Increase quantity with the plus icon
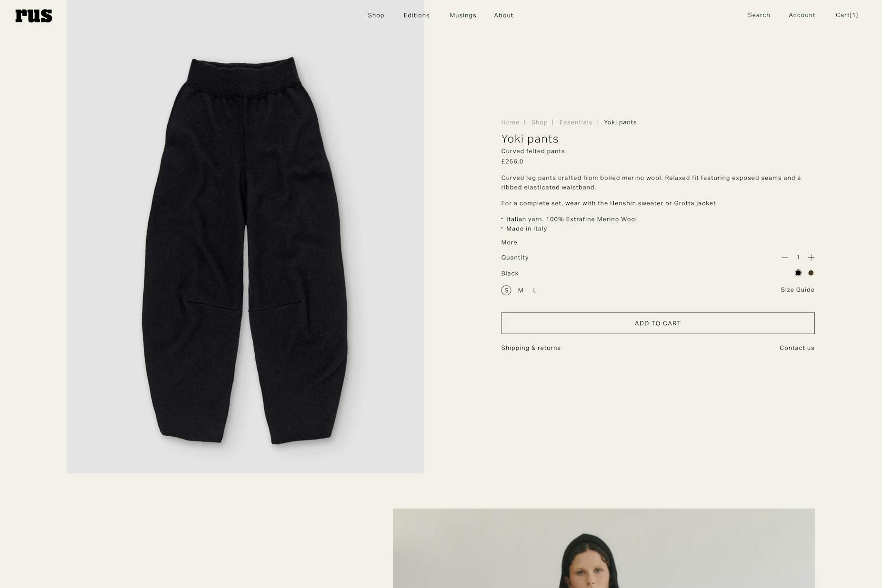This screenshot has height=588, width=882. tap(811, 258)
